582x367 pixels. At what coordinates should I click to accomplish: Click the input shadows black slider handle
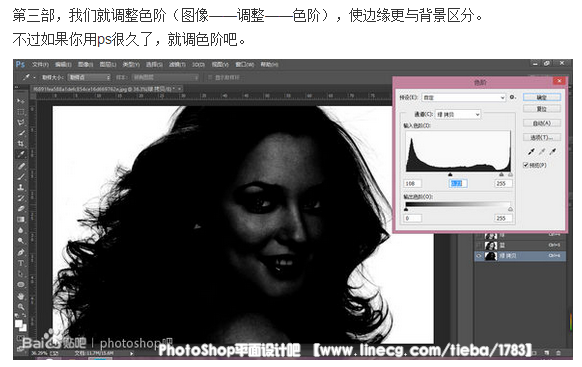[x=450, y=174]
